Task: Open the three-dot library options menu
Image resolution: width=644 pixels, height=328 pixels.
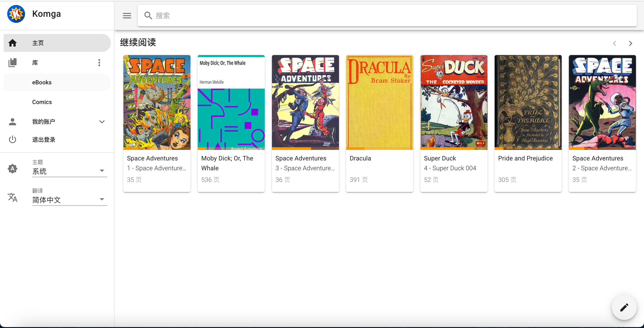Action: point(99,63)
